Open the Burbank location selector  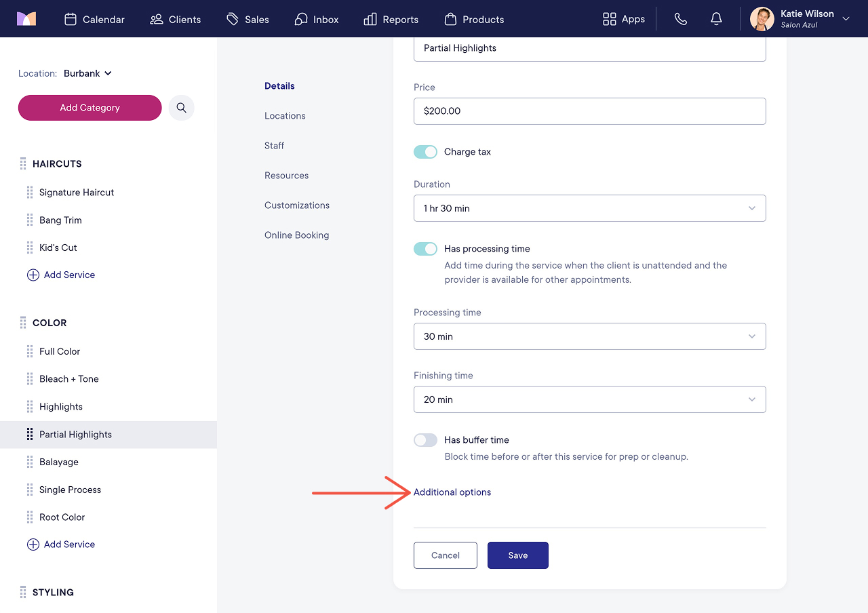pos(87,73)
